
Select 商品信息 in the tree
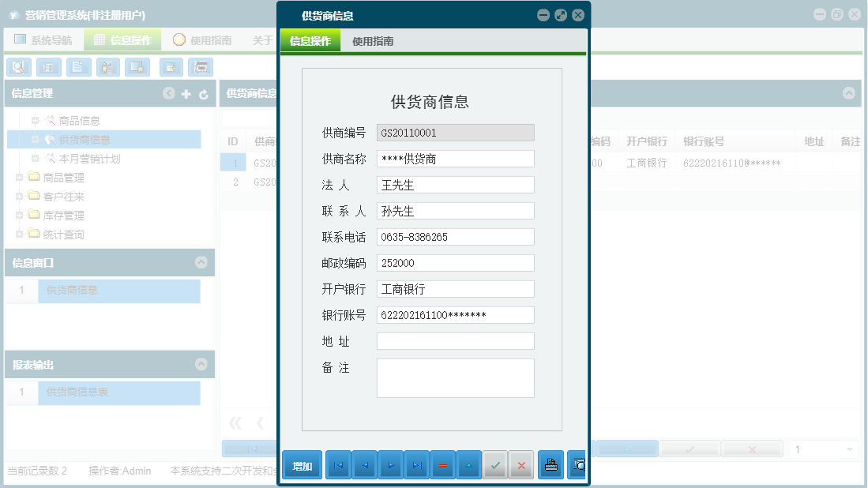pyautogui.click(x=79, y=121)
